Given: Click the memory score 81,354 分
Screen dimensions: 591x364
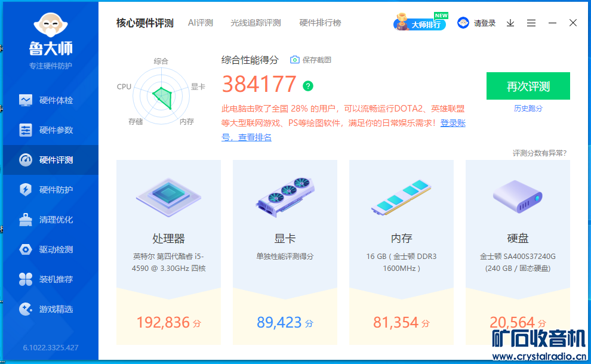Looking at the screenshot, I should tap(401, 323).
